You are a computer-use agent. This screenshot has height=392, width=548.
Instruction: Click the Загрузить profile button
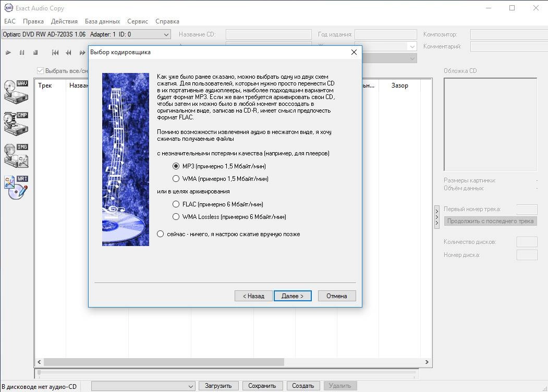[218, 386]
